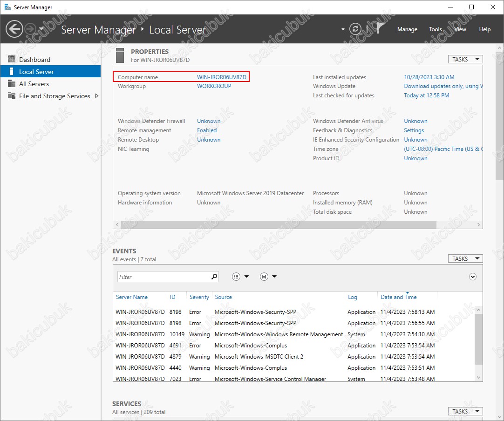Open dropdown arrow left of refresh icon
The height and width of the screenshot is (421, 504).
343,29
